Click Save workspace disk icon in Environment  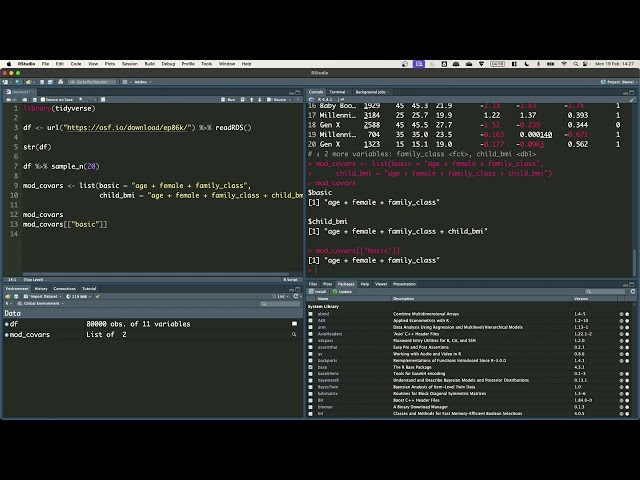tap(16, 296)
